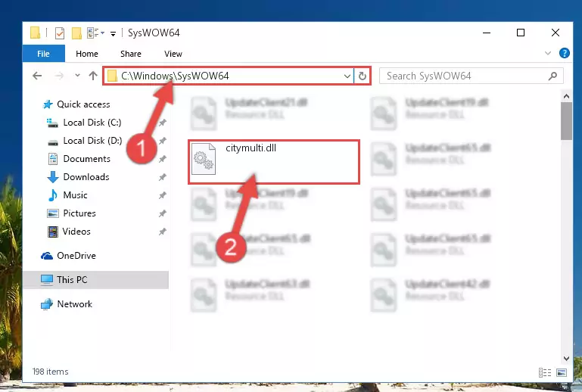
Task: Click the New folder icon in title bar
Action: point(76,33)
